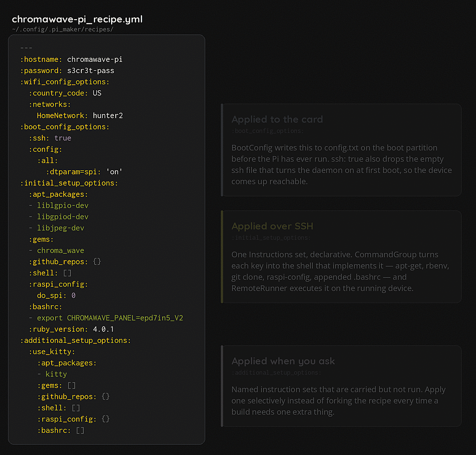Click the ':ssh: true' line
This screenshot has height=455, width=476.
(x=50, y=138)
